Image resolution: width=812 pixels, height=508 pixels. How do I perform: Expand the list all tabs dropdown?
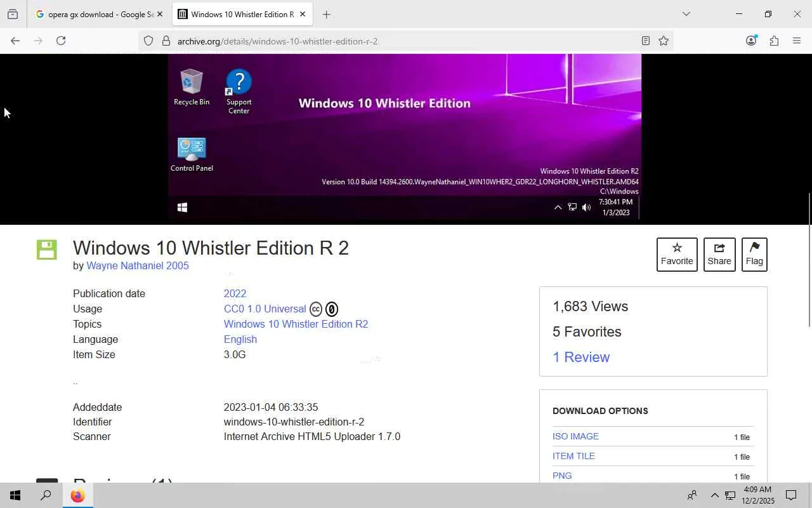pyautogui.click(x=686, y=14)
